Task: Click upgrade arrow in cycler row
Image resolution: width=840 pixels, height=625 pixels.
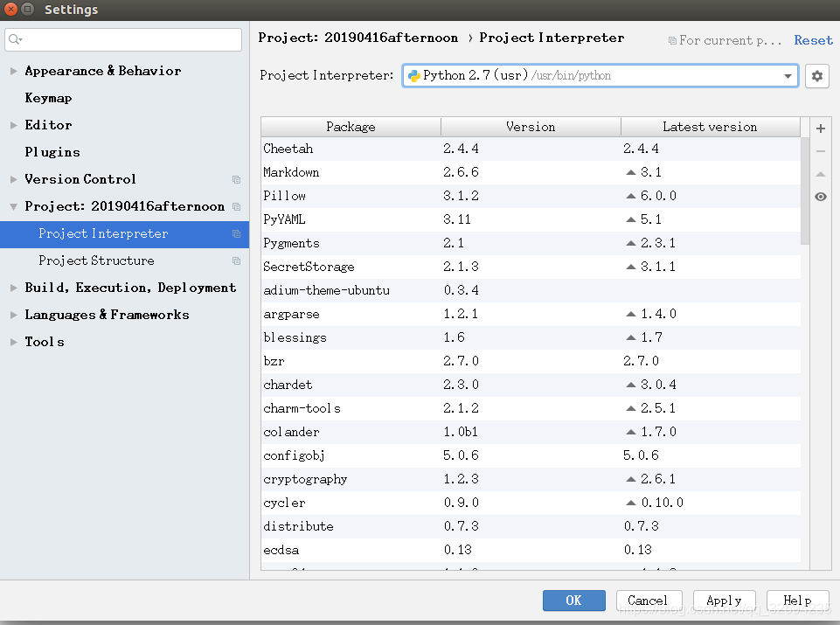Action: 631,503
